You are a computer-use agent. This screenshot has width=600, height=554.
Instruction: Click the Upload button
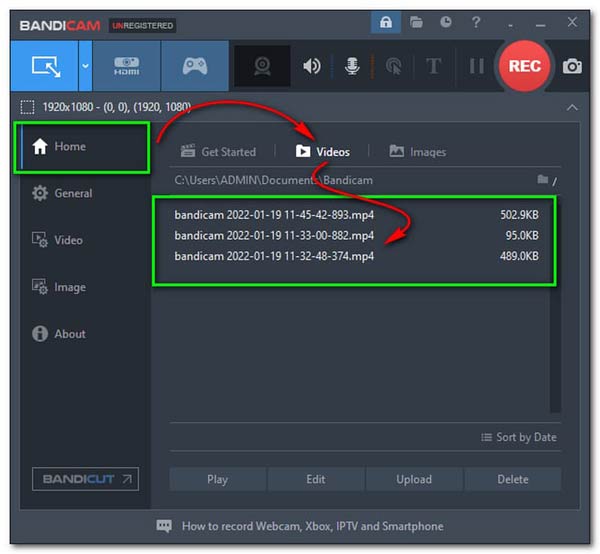click(x=414, y=479)
